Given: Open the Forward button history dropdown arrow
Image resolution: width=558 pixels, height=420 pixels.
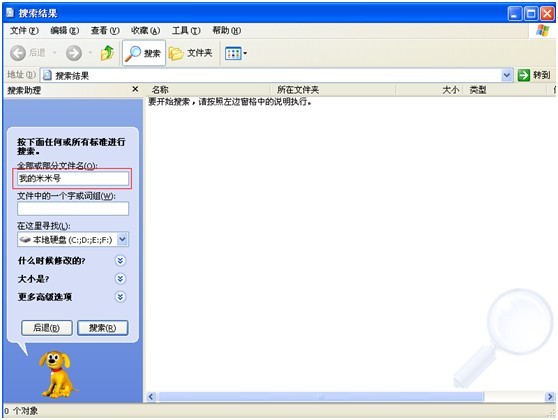Looking at the screenshot, I should [90, 53].
